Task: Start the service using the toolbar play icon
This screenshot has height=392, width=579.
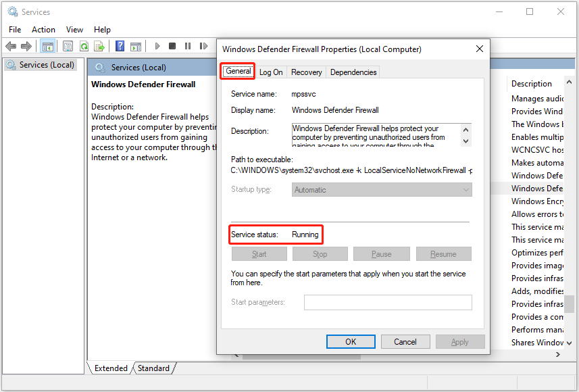Action: (157, 46)
